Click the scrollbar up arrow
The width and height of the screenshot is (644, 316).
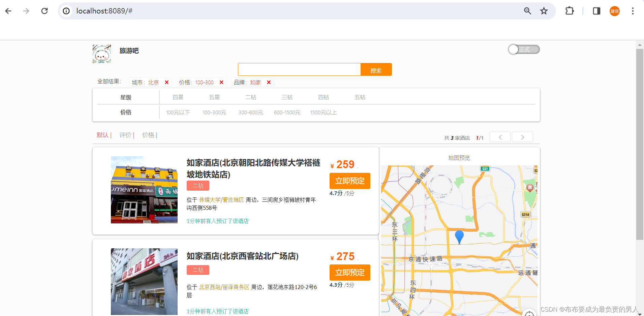pyautogui.click(x=640, y=44)
